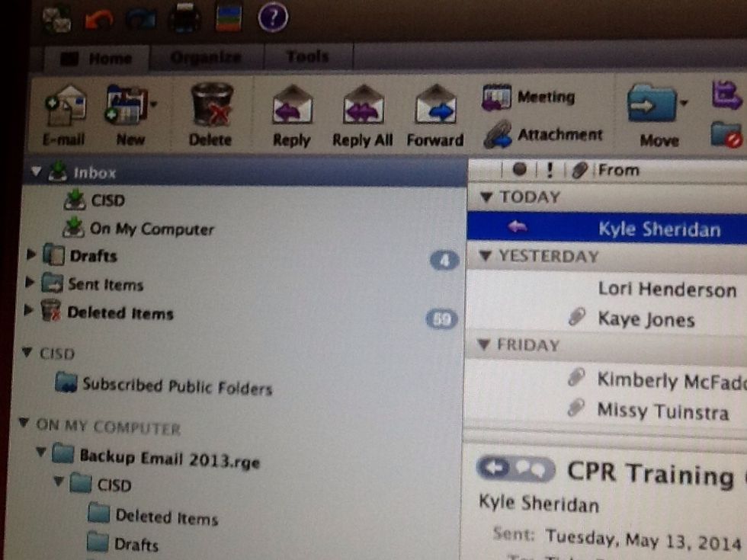Open Subscribed Public Folders

click(177, 386)
